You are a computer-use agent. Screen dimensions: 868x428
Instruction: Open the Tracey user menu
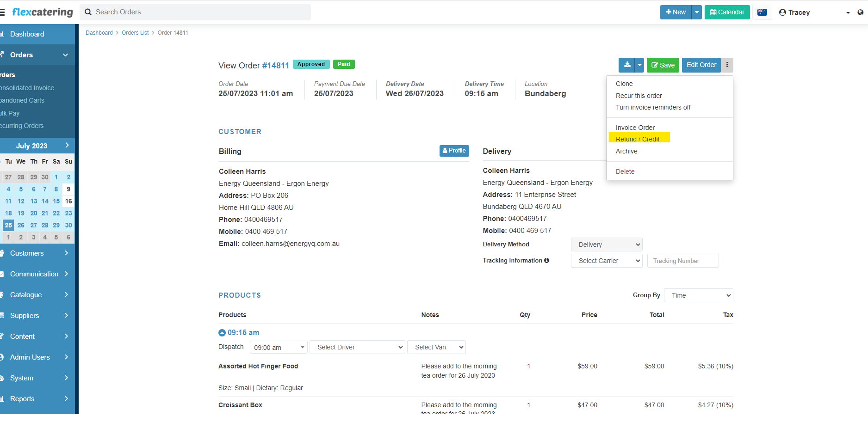click(814, 12)
